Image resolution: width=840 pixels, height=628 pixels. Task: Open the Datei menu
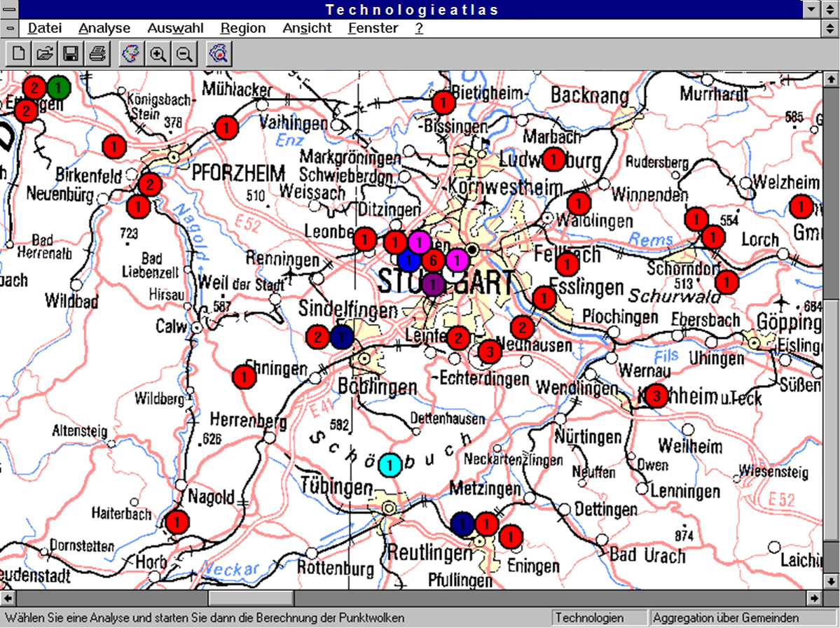click(x=45, y=29)
